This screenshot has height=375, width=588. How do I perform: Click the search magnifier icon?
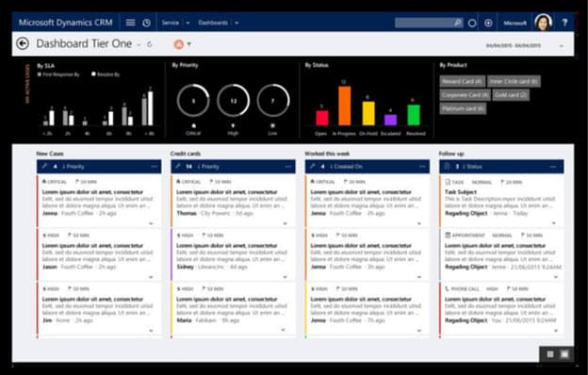[x=458, y=23]
